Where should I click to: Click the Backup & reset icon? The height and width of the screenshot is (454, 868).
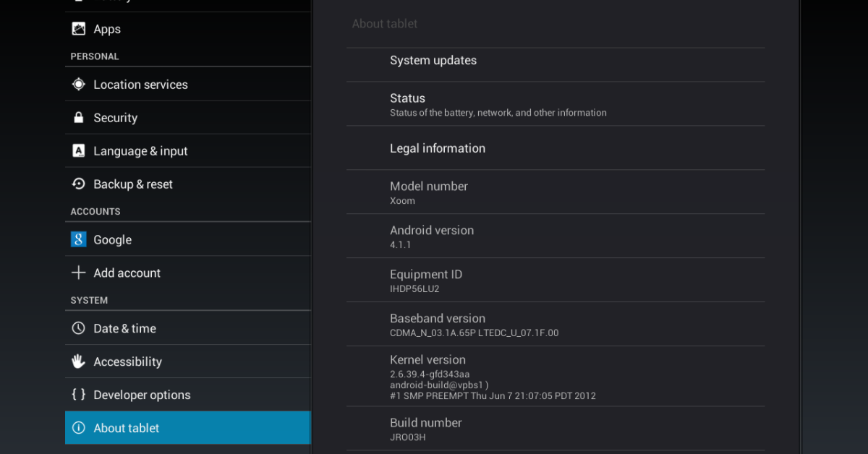(x=78, y=184)
